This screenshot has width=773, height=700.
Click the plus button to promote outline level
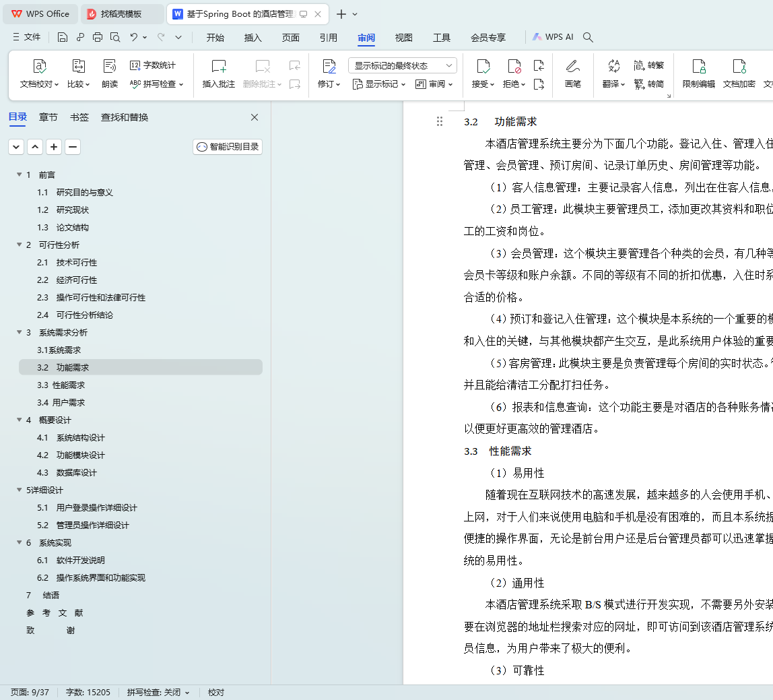54,147
